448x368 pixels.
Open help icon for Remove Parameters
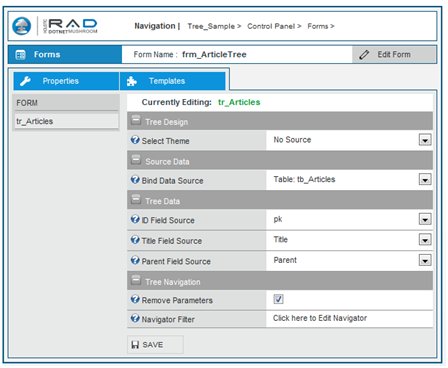click(x=135, y=299)
